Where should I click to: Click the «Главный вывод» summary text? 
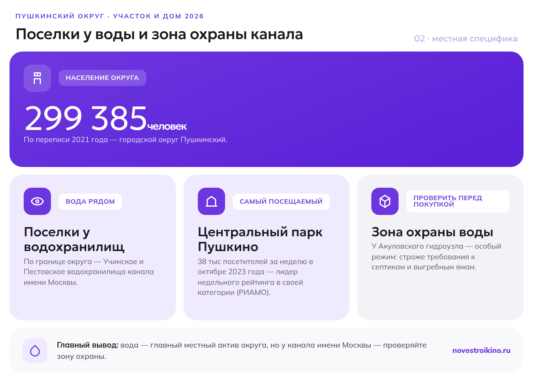242,351
